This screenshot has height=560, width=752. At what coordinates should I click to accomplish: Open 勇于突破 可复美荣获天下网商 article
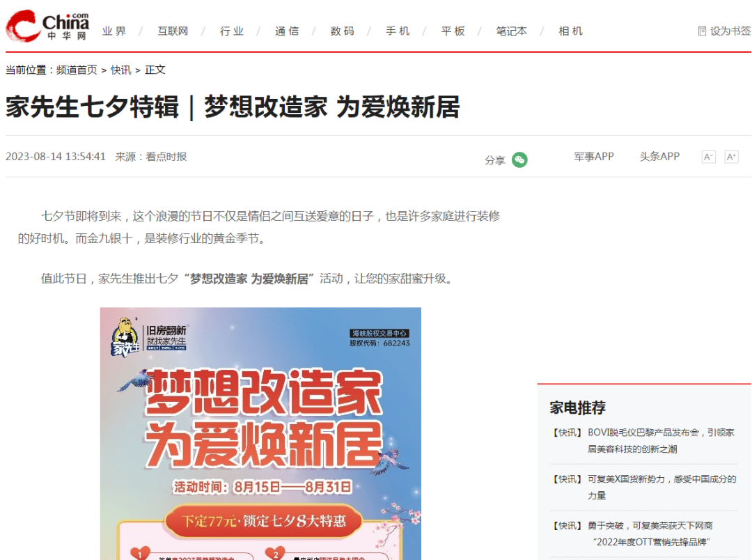click(651, 534)
